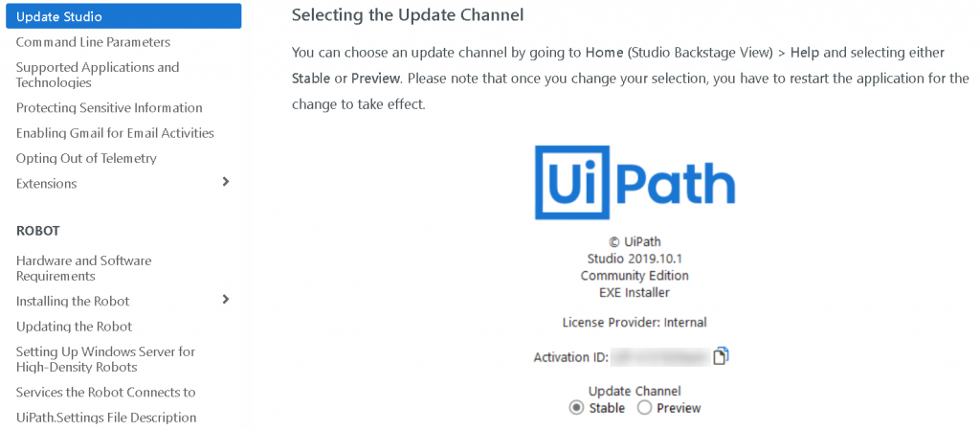980x430 pixels.
Task: Open Enabling Gmail for Email Activities
Action: [x=115, y=133]
